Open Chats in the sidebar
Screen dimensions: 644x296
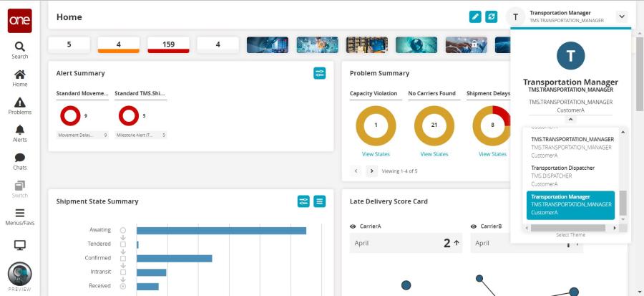point(20,161)
